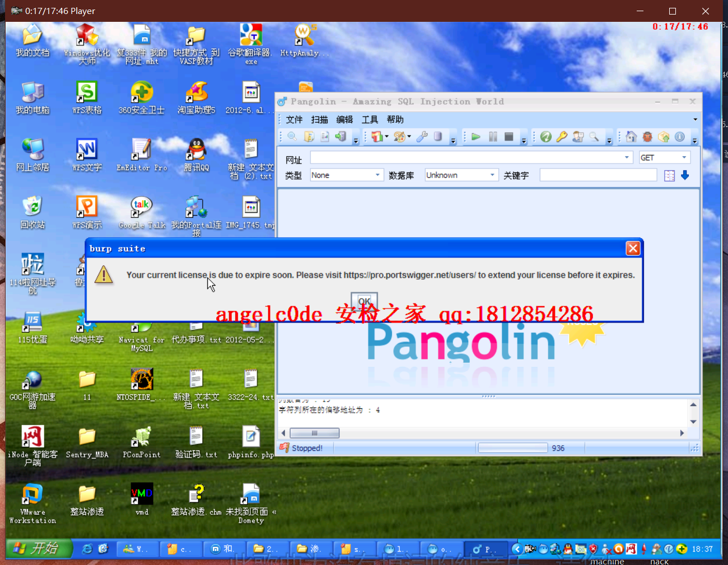Click the blue info icon in Pangolin toolbar
Viewport: 728px width, 565px height.
[680, 137]
